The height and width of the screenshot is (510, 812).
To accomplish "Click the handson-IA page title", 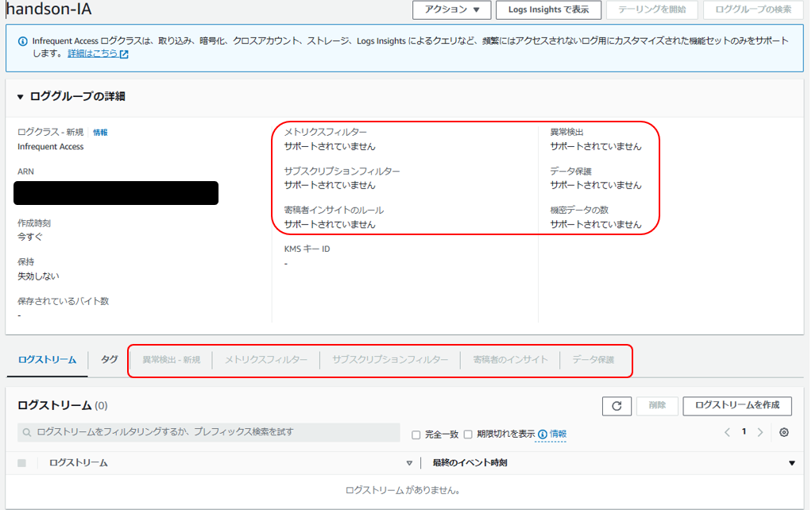I will coord(48,9).
